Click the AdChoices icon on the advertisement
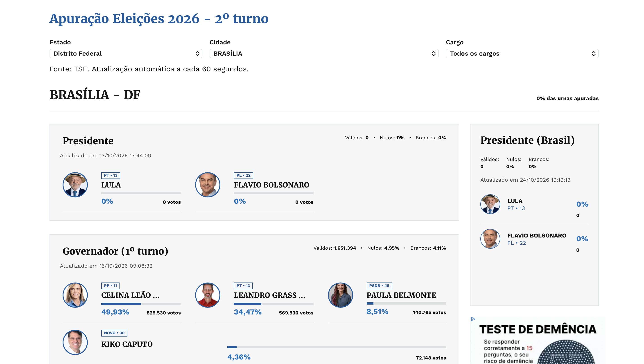The width and height of the screenshot is (644, 364). (x=473, y=319)
